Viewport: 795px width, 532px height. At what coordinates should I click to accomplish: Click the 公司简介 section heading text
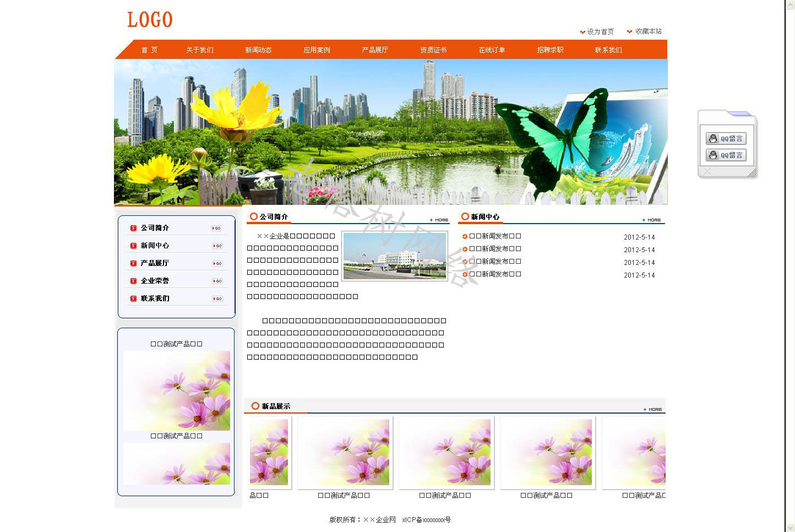coord(274,216)
